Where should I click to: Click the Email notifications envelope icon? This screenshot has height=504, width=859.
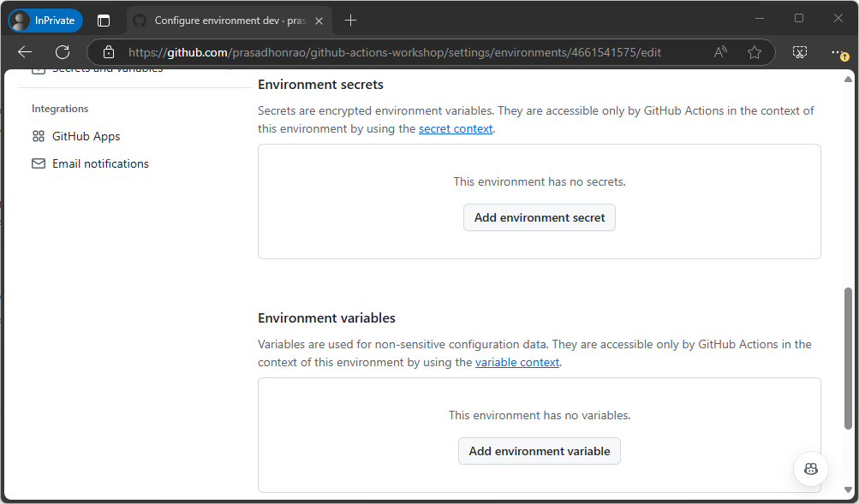point(38,163)
